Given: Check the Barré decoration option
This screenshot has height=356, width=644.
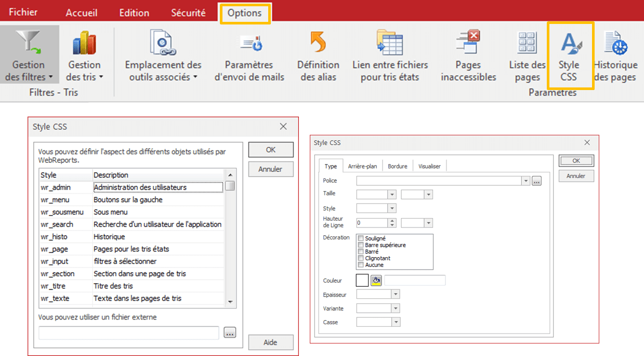Looking at the screenshot, I should tap(361, 251).
